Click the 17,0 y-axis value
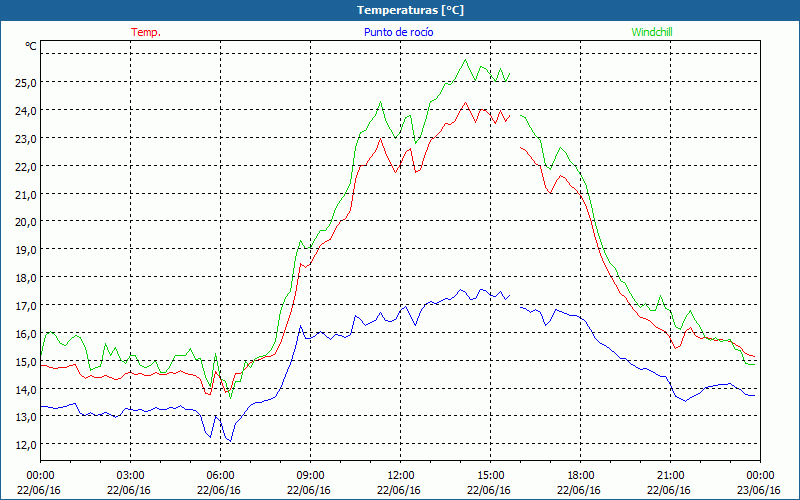Screen dimensions: 800x500 click(26, 306)
